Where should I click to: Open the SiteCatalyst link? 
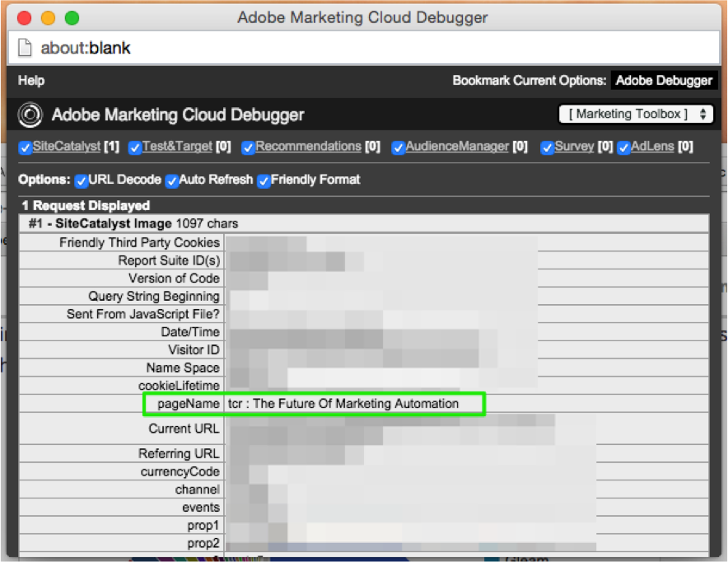(x=67, y=147)
